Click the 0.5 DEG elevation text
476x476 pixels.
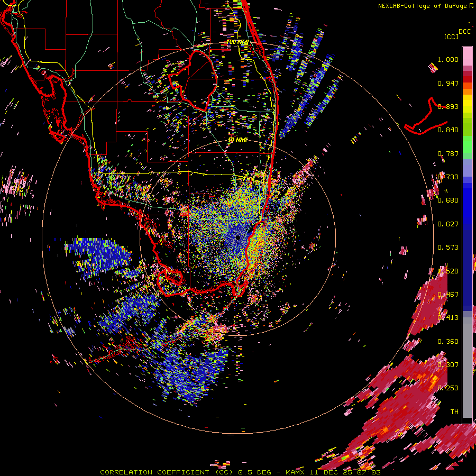point(254,472)
